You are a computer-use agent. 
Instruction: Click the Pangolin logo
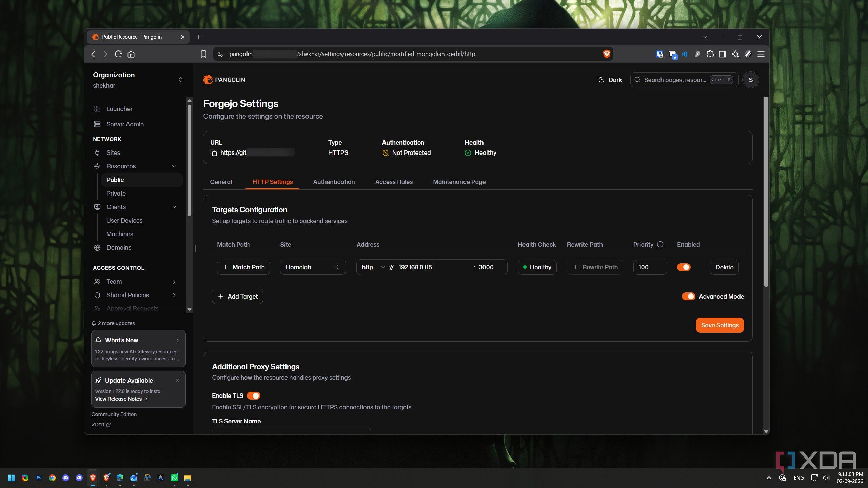click(224, 80)
